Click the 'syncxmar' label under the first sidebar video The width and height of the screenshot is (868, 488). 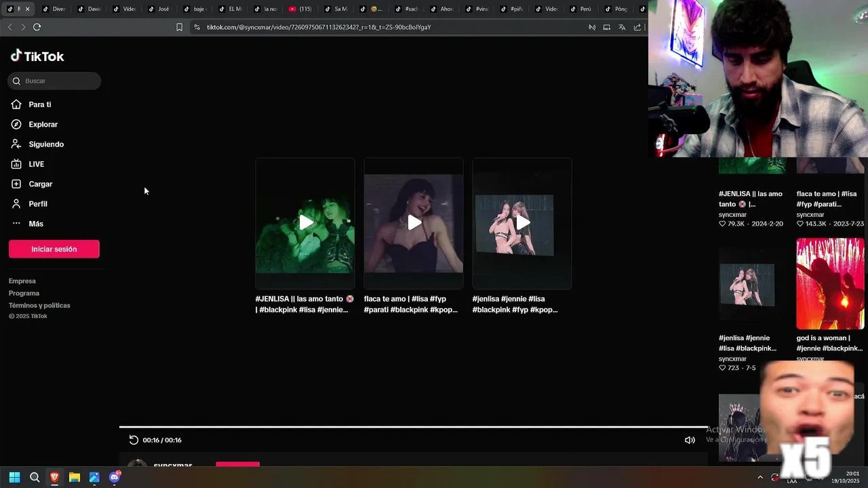click(x=732, y=215)
